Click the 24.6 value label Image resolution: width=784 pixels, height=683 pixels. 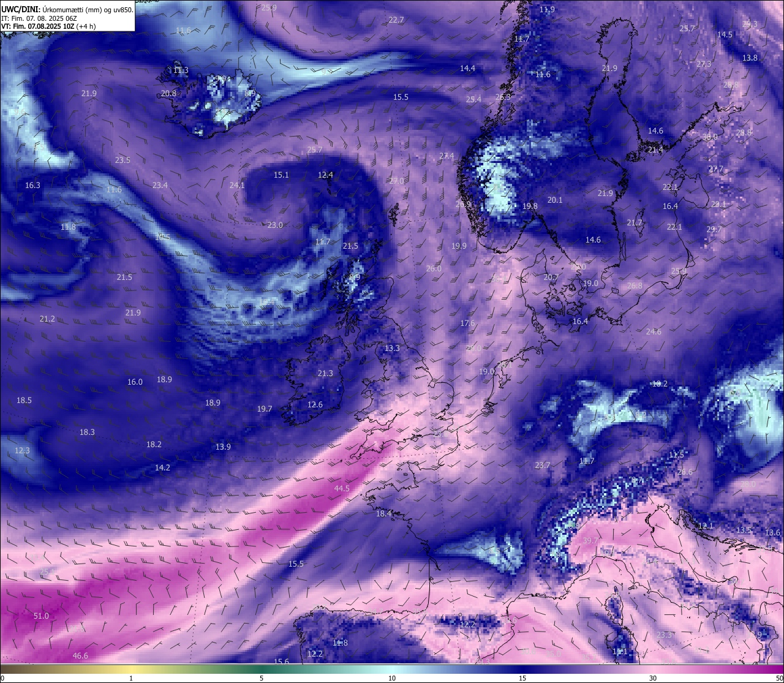[654, 331]
